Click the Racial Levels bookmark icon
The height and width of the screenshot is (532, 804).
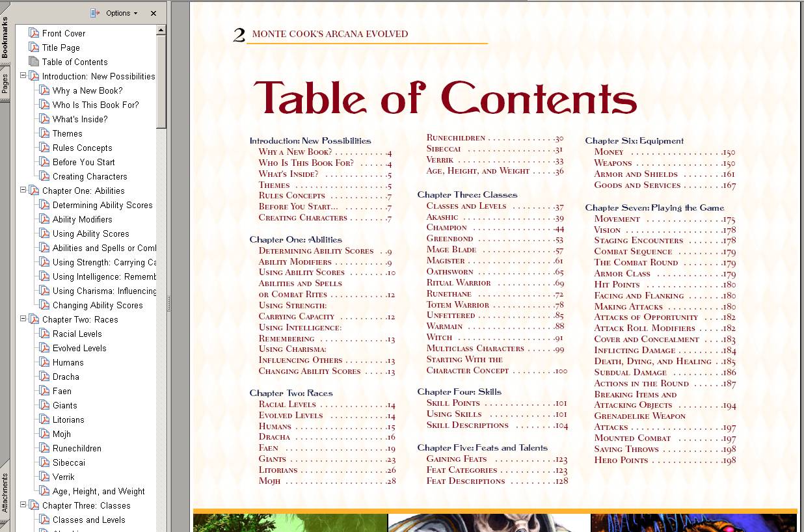44,334
